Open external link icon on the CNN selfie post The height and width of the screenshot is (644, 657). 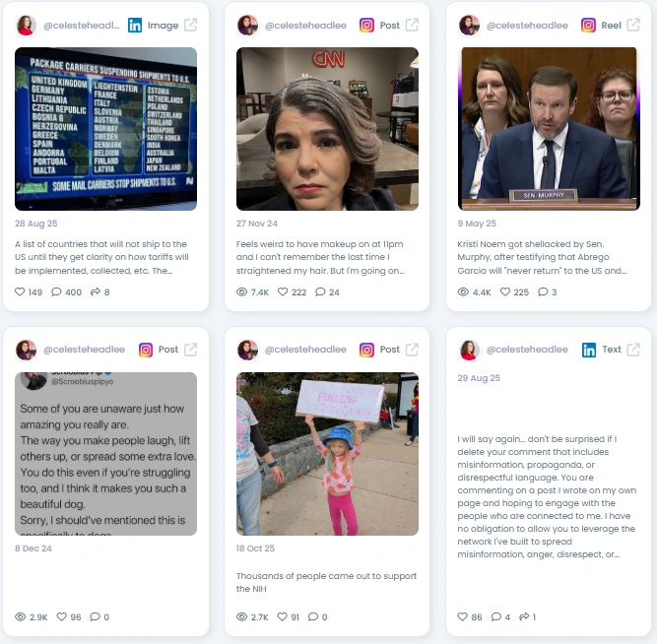(x=412, y=26)
